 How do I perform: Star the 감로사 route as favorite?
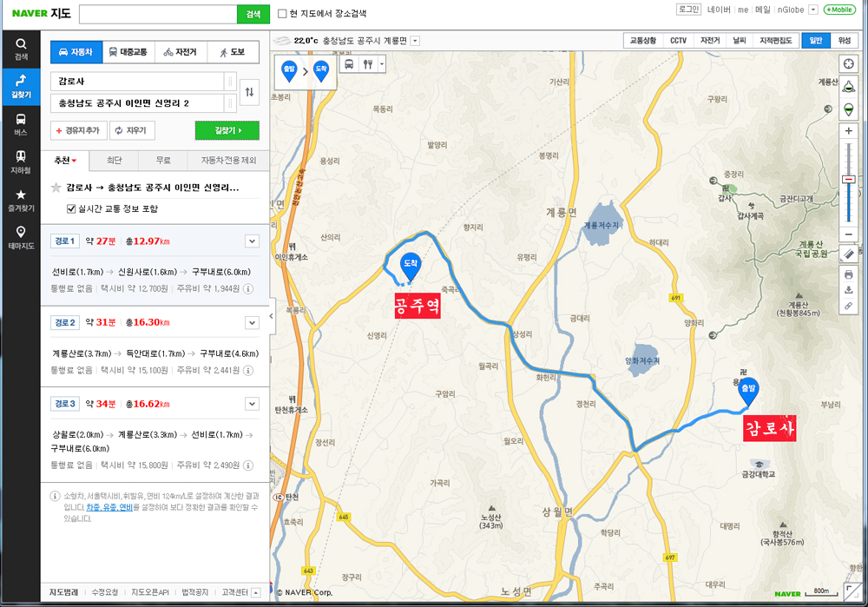click(56, 188)
